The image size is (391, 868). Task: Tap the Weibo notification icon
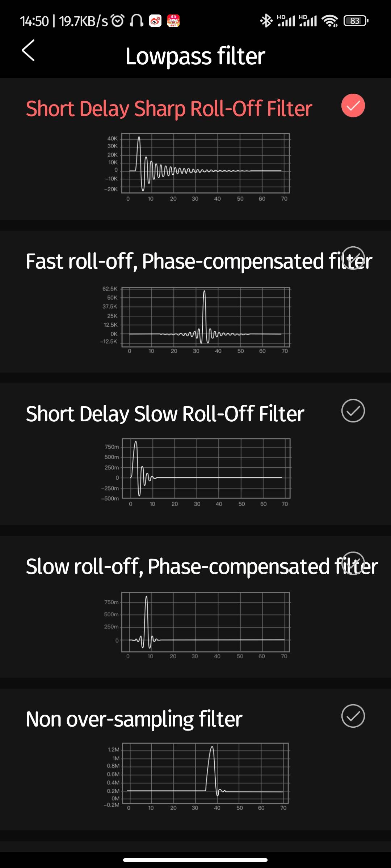point(155,21)
